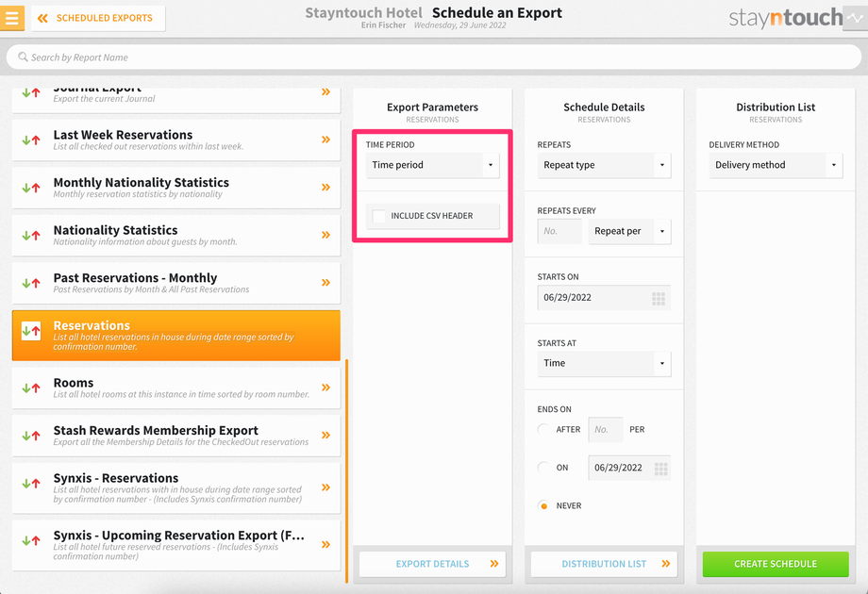The height and width of the screenshot is (594, 868).
Task: Click the Journal Export chevron arrow
Action: (326, 91)
